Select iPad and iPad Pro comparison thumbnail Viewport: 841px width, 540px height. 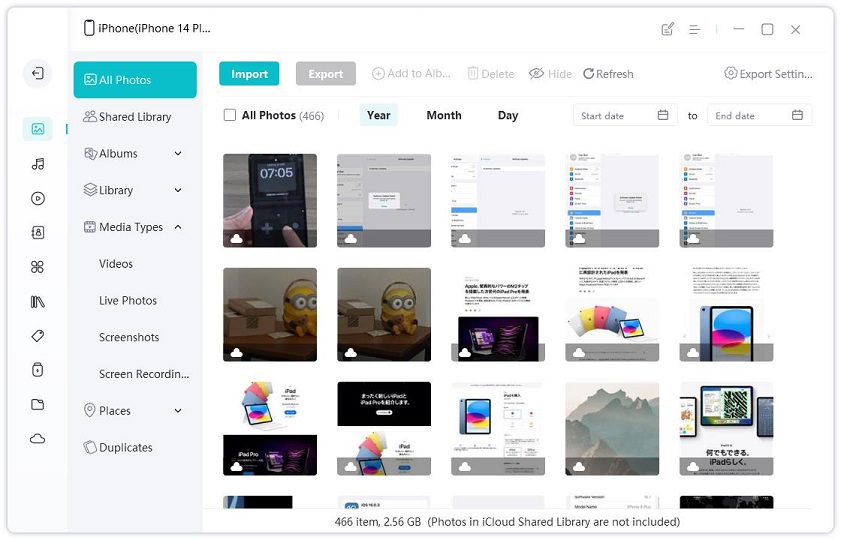click(x=270, y=428)
